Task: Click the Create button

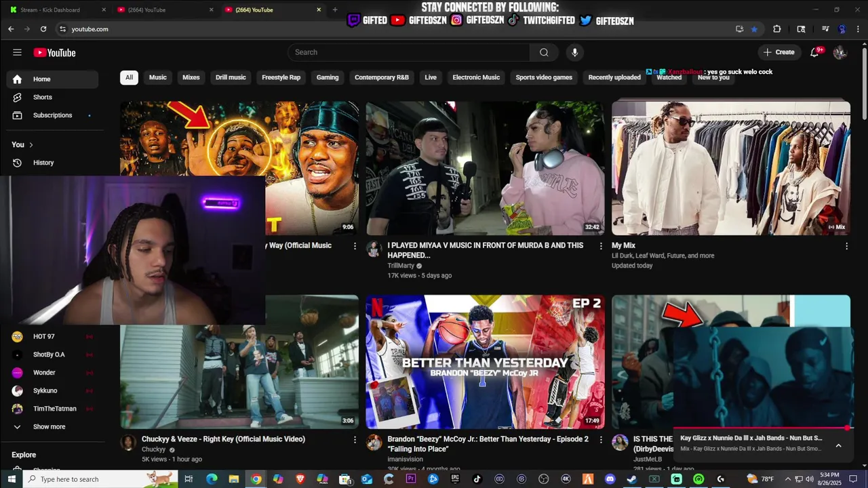Action: point(778,52)
